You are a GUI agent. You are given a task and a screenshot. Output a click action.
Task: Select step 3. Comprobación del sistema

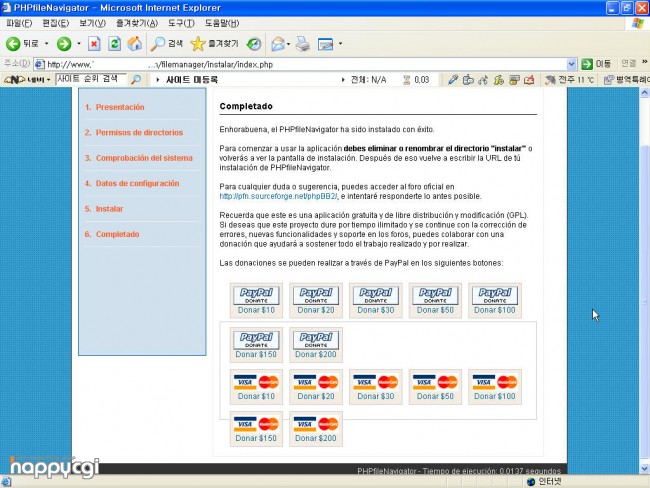[139, 158]
